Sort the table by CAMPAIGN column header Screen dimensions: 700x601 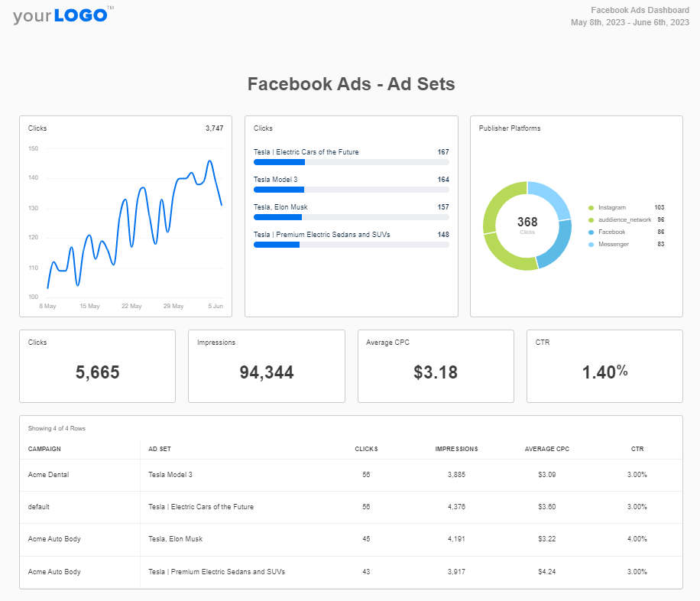[x=44, y=449]
